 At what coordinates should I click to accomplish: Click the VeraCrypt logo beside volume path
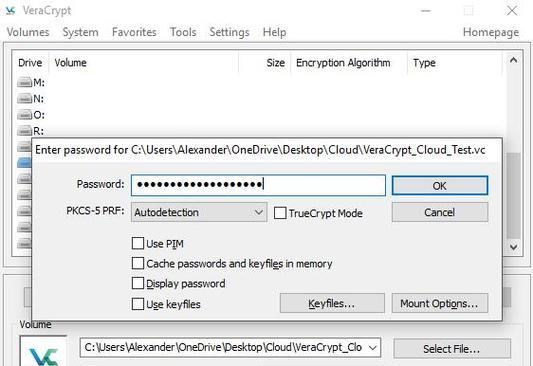[x=43, y=351]
